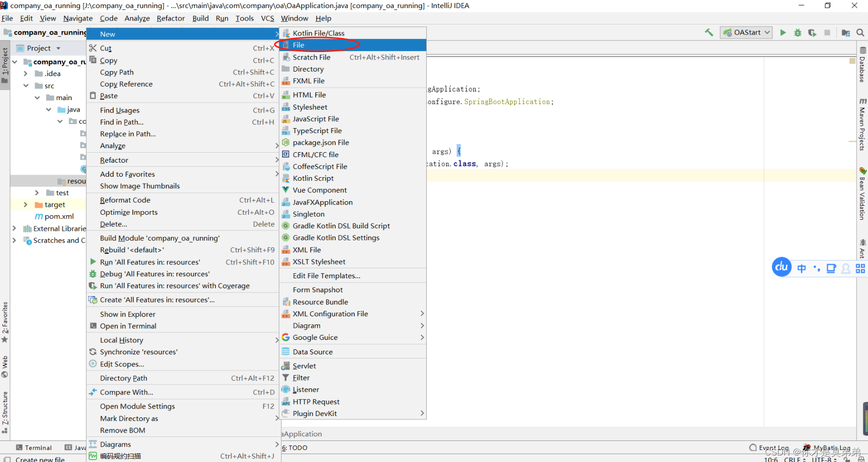Choose HTTP Request entry

point(353,401)
